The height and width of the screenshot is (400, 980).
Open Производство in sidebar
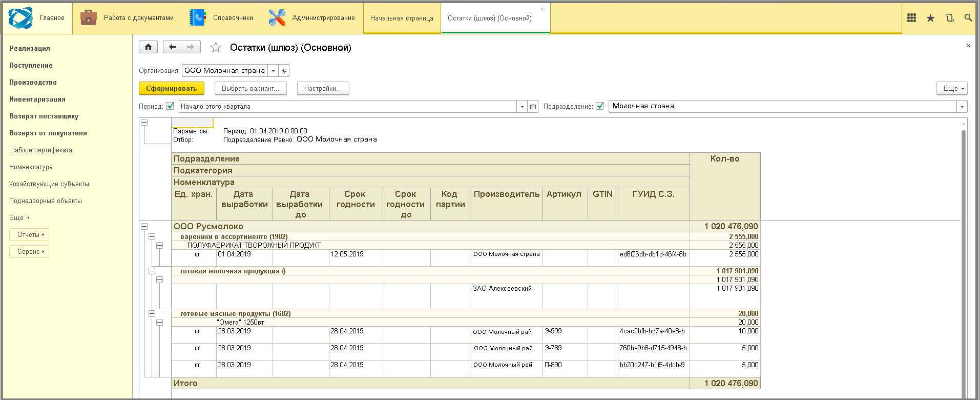pyautogui.click(x=33, y=82)
